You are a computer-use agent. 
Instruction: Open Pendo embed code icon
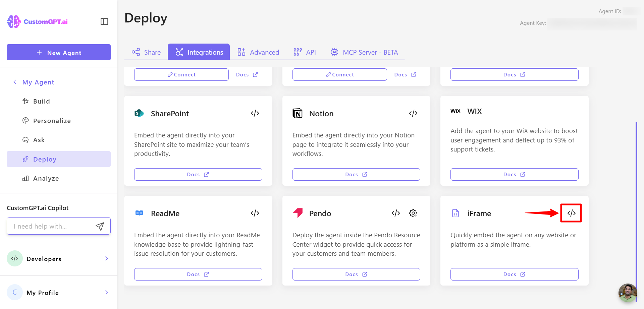tap(396, 213)
